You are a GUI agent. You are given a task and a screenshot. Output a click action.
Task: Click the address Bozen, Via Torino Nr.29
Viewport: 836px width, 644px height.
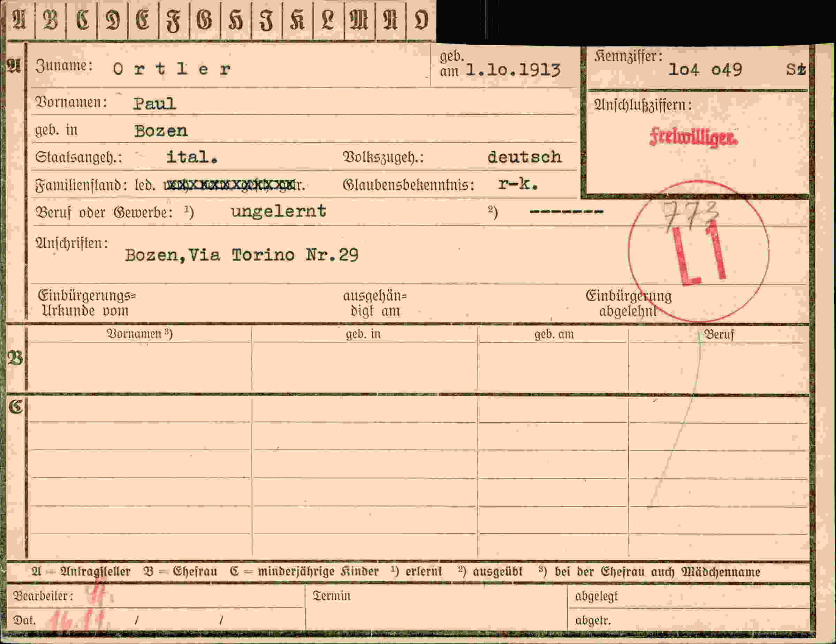(242, 255)
